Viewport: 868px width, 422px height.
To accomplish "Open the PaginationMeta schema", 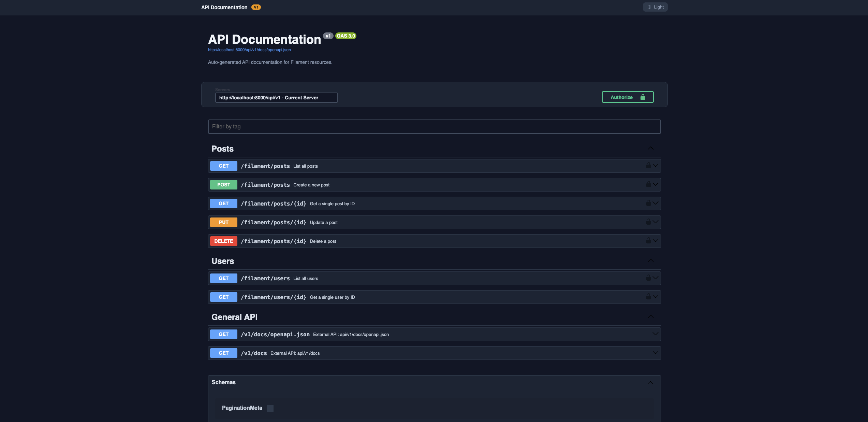I will pyautogui.click(x=242, y=408).
